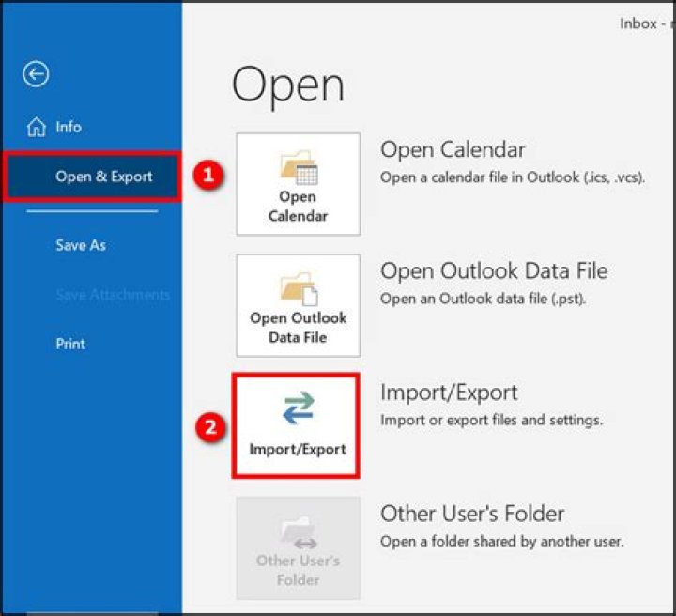Click the 'Import/Export' heading text
Viewport: 676px width, 616px height.
click(x=449, y=393)
